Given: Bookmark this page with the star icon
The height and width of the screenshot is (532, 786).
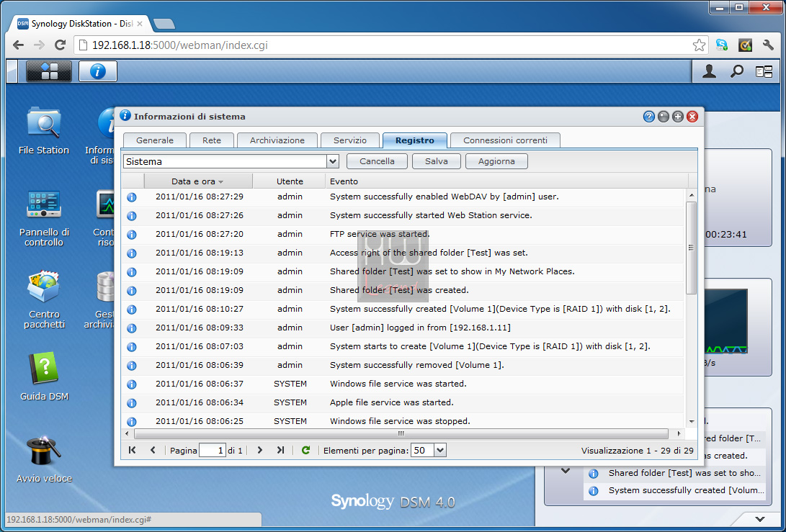Looking at the screenshot, I should pos(699,45).
